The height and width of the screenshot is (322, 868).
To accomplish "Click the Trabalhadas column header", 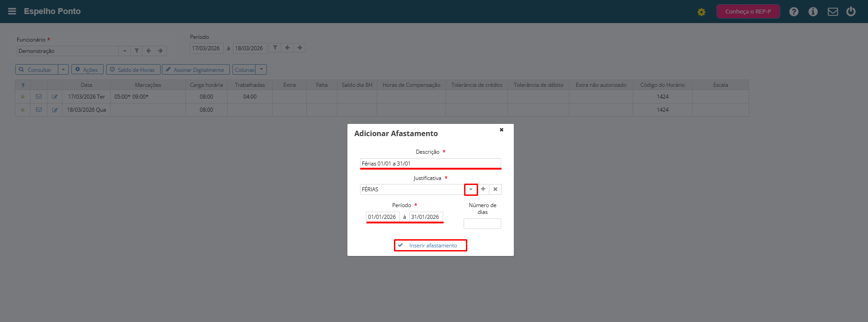I will coord(250,85).
